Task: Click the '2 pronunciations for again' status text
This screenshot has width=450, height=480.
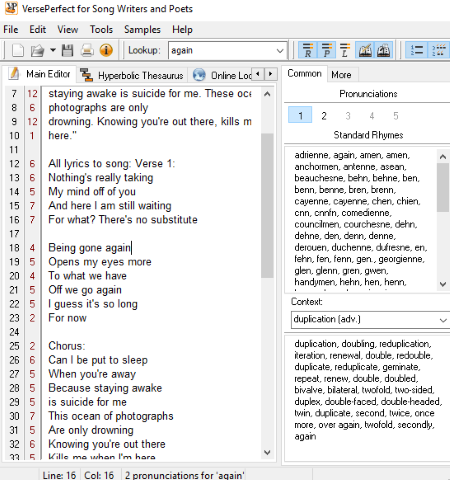Action: [185, 475]
